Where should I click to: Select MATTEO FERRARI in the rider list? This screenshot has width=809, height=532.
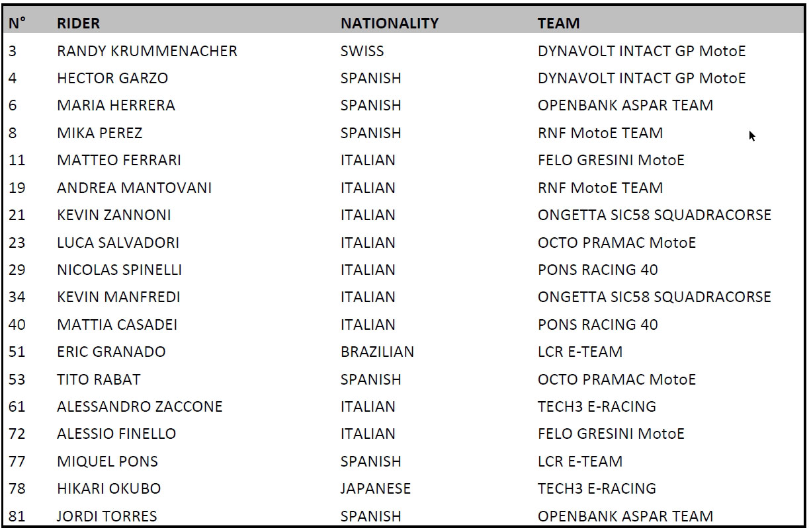tap(119, 160)
